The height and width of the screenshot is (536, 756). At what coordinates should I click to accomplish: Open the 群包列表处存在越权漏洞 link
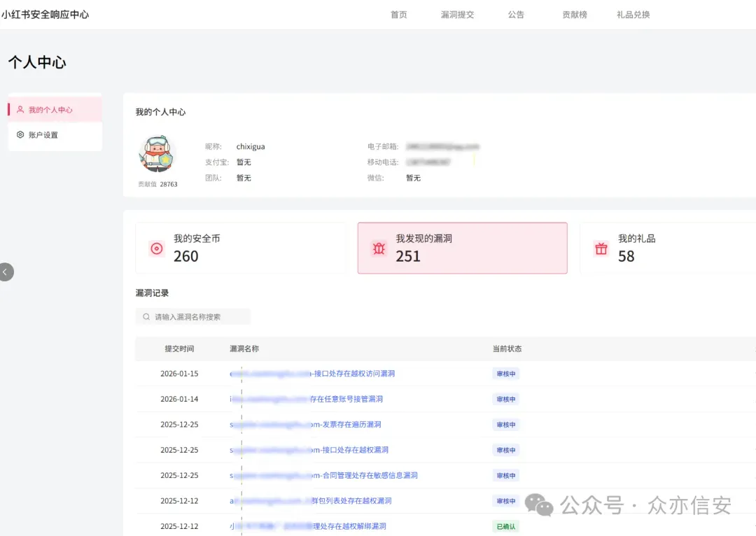[311, 501]
